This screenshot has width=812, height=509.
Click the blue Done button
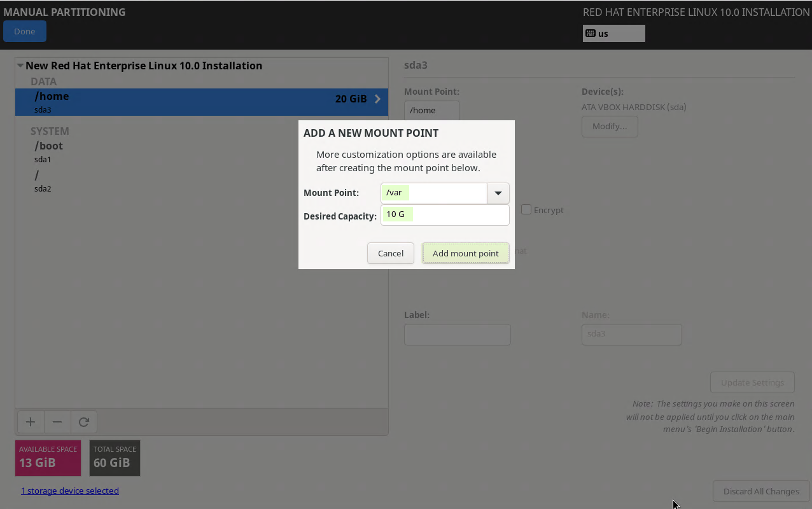tap(25, 31)
